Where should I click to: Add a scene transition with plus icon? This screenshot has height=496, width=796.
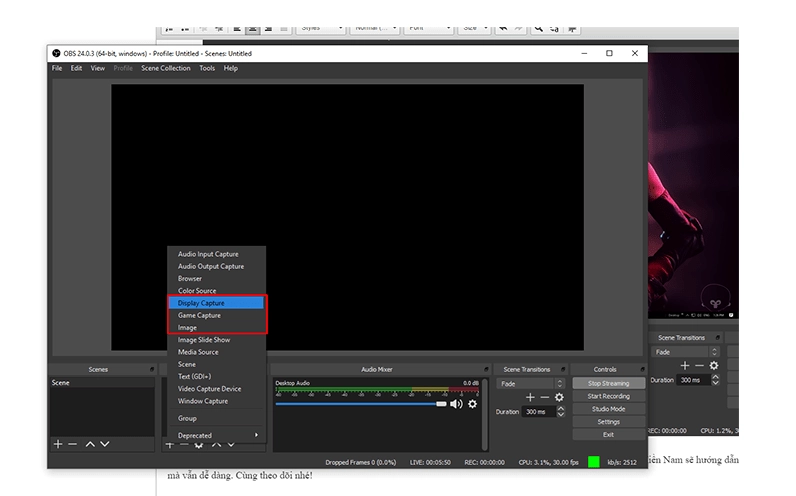(x=531, y=397)
